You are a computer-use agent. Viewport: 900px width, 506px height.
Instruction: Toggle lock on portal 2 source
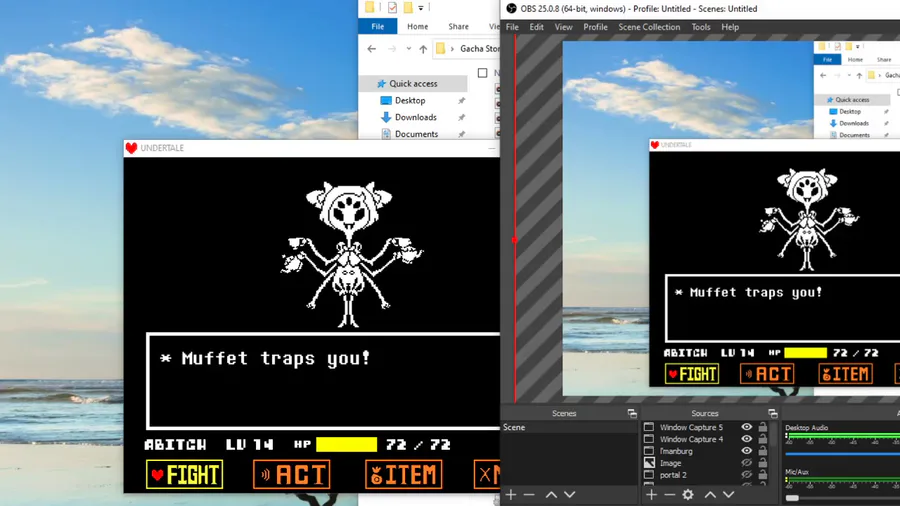pyautogui.click(x=763, y=475)
